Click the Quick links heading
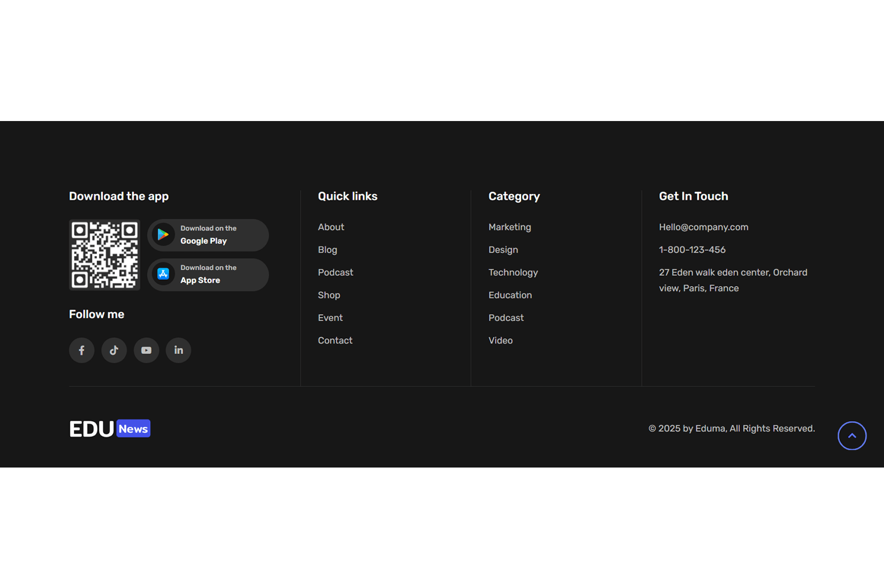This screenshot has width=884, height=588. 348,196
